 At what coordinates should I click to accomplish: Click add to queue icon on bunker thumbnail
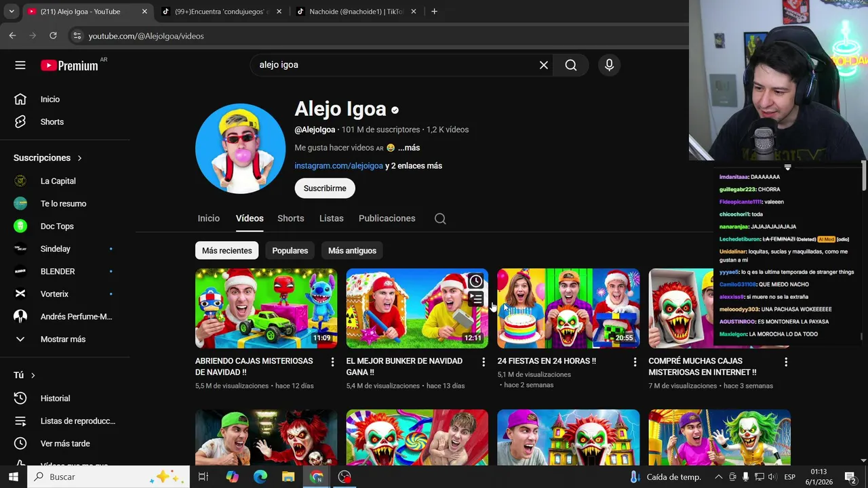(476, 299)
